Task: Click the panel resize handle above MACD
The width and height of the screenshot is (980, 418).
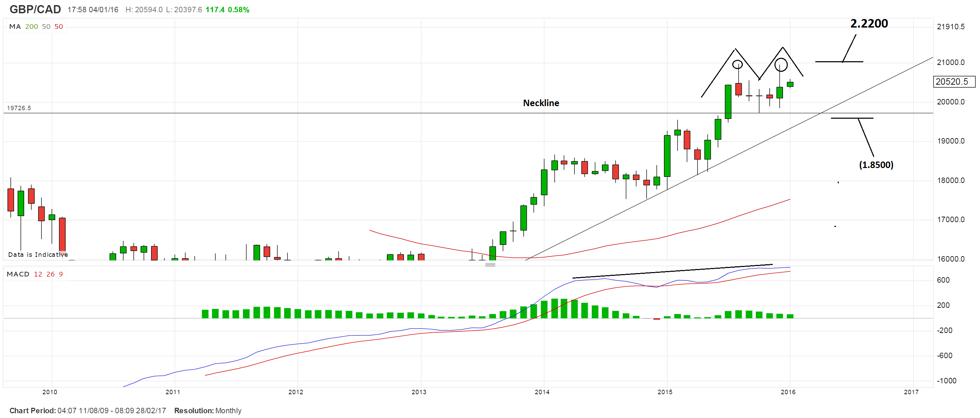Action: (x=490, y=265)
